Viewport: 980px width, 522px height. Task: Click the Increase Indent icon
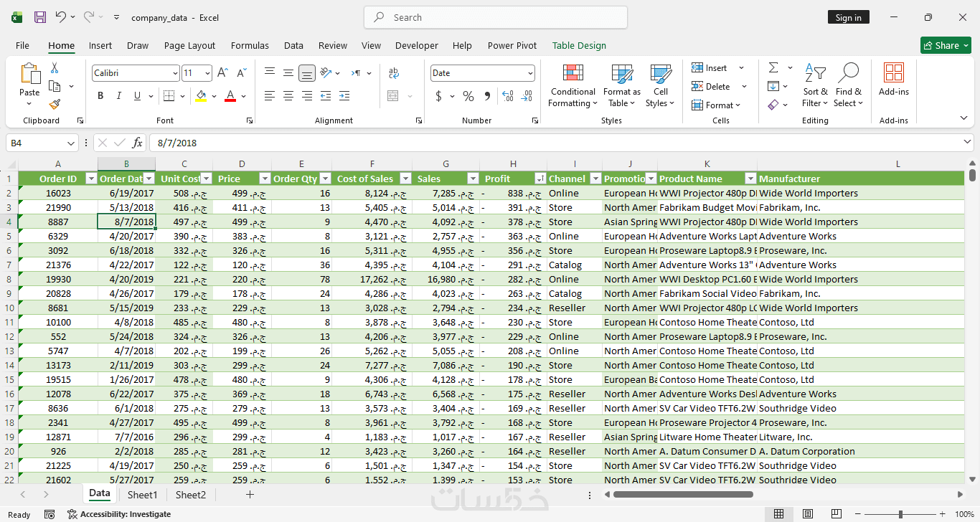(x=344, y=96)
